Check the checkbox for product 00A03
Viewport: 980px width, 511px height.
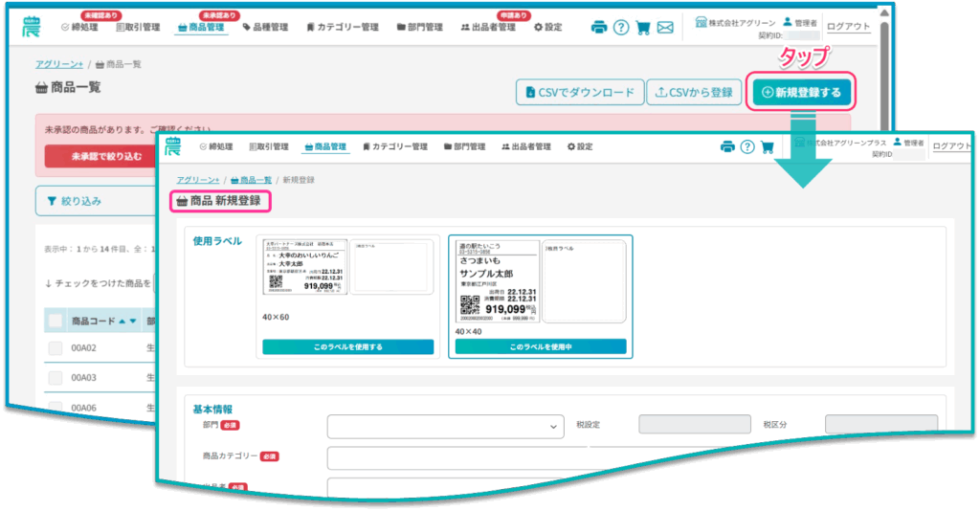pos(56,378)
